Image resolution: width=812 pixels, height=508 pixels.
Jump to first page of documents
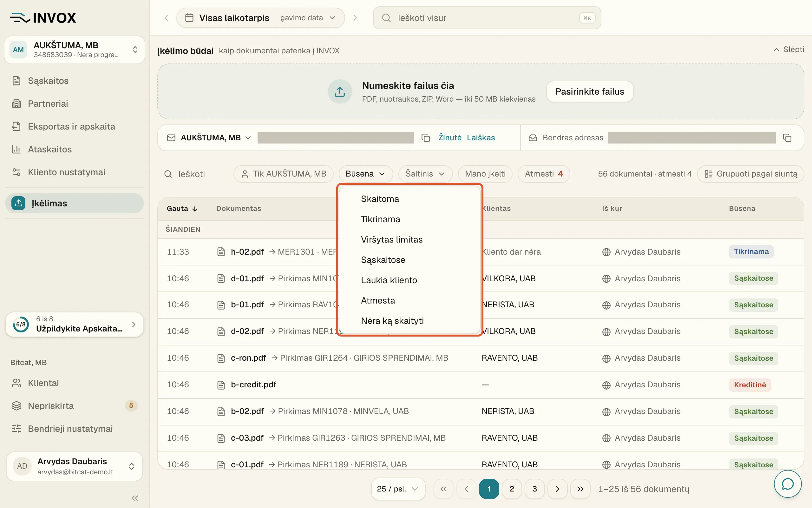click(443, 489)
